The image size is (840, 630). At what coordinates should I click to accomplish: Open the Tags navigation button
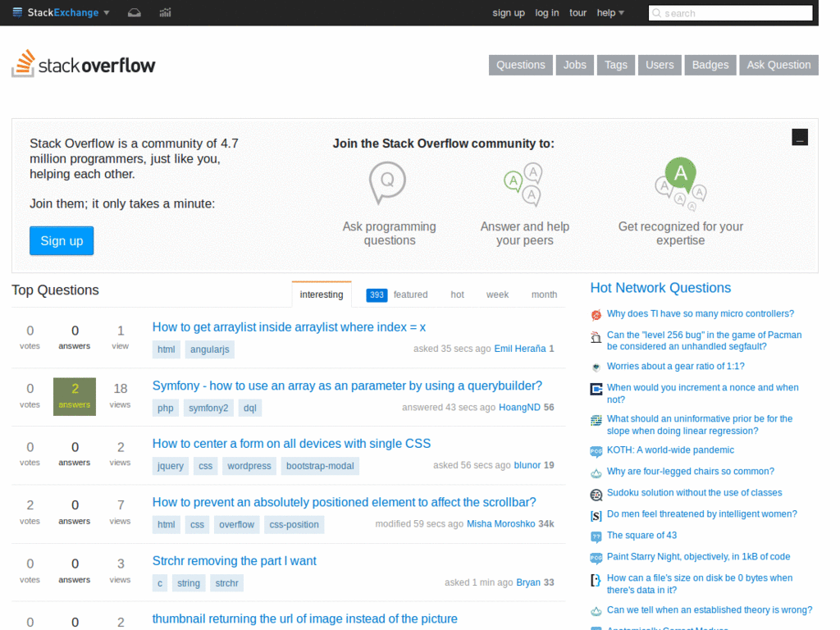[x=615, y=65]
